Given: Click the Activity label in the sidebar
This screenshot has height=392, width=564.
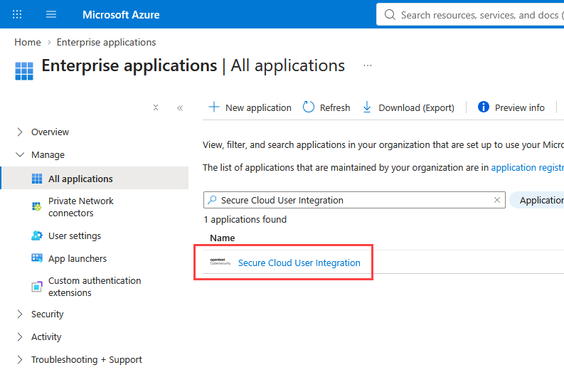Looking at the screenshot, I should click(x=46, y=337).
